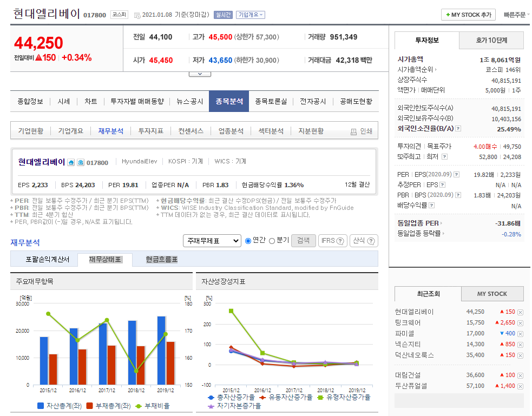
Task: Open 투자자별 매매동향 tab
Action: [137, 101]
